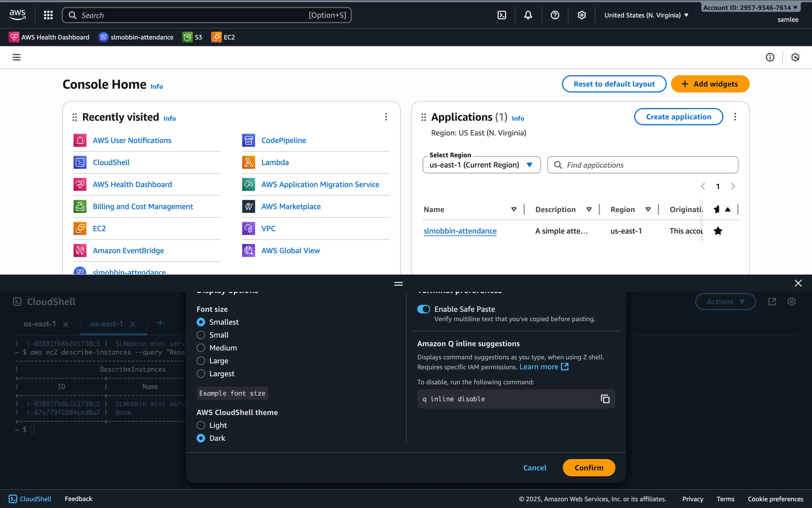Image resolution: width=812 pixels, height=508 pixels.
Task: Open CloudShell in new browser tab icon
Action: (772, 301)
